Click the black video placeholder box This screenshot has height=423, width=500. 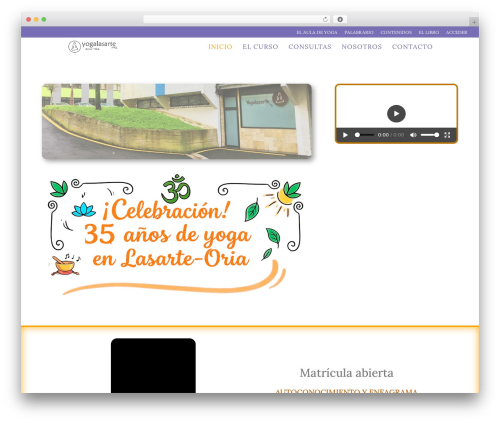(x=153, y=366)
